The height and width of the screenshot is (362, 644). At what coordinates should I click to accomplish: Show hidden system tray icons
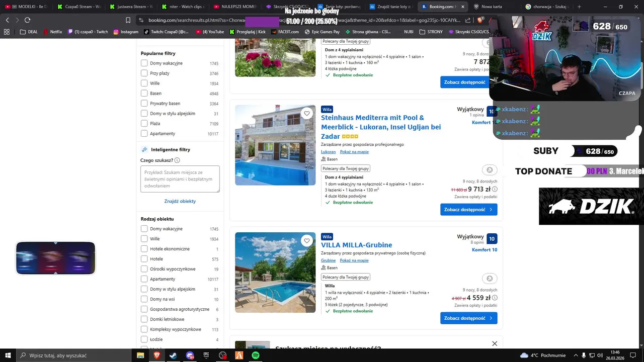(576, 355)
